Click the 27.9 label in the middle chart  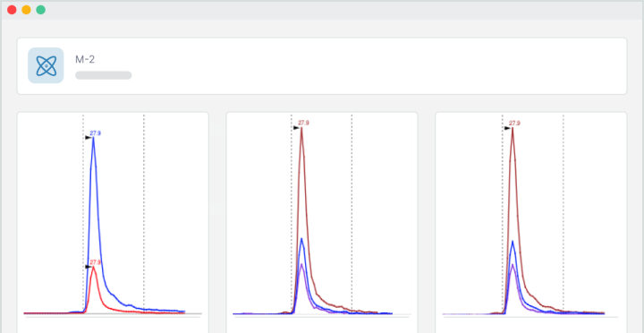click(303, 123)
